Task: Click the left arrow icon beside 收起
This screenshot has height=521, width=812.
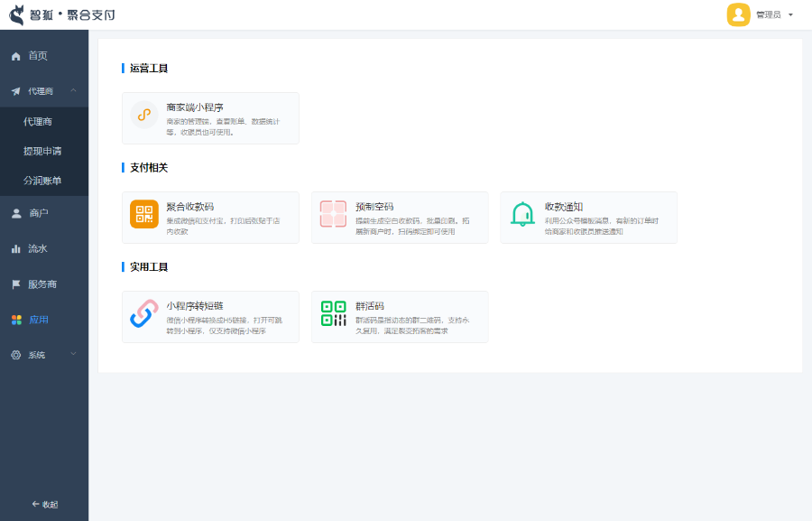Action: coord(35,504)
